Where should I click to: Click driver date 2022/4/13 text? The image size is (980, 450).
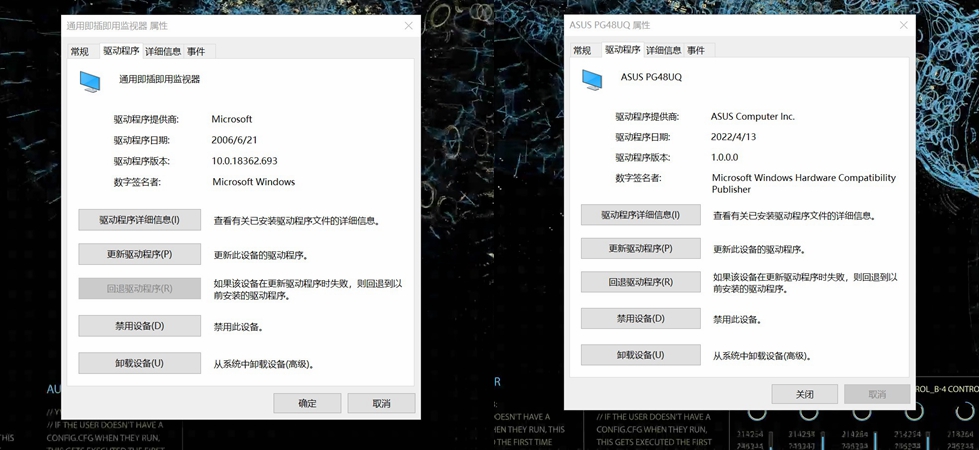(733, 138)
